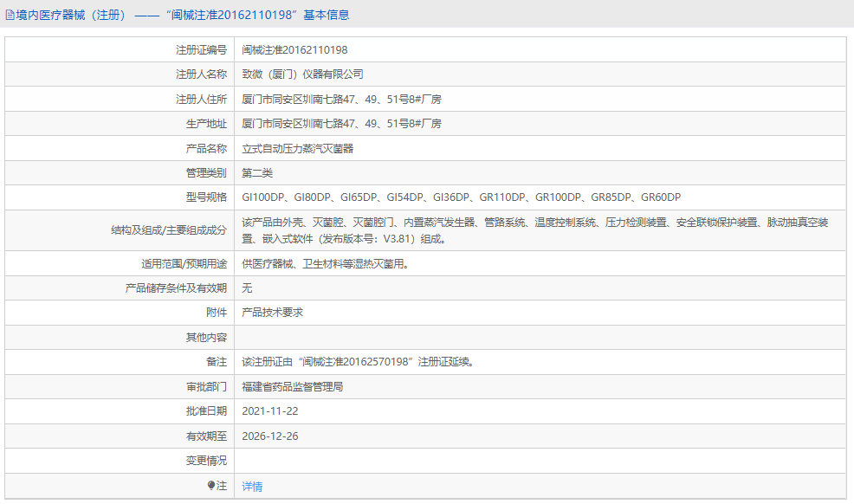Click the lightbulb icon beside 注

[x=211, y=485]
